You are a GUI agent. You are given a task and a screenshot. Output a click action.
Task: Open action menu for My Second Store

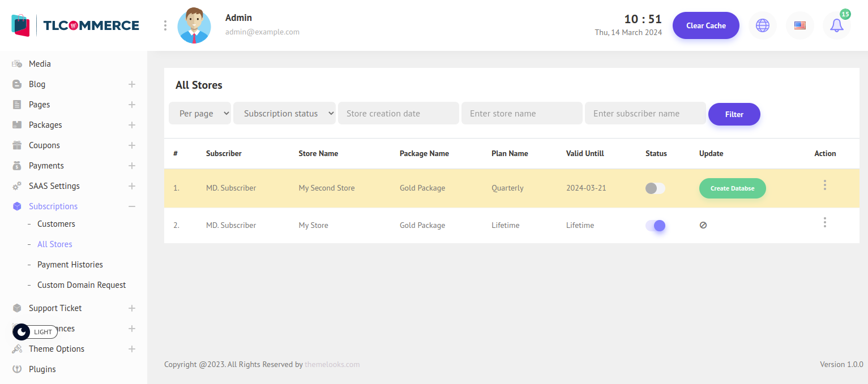(824, 185)
